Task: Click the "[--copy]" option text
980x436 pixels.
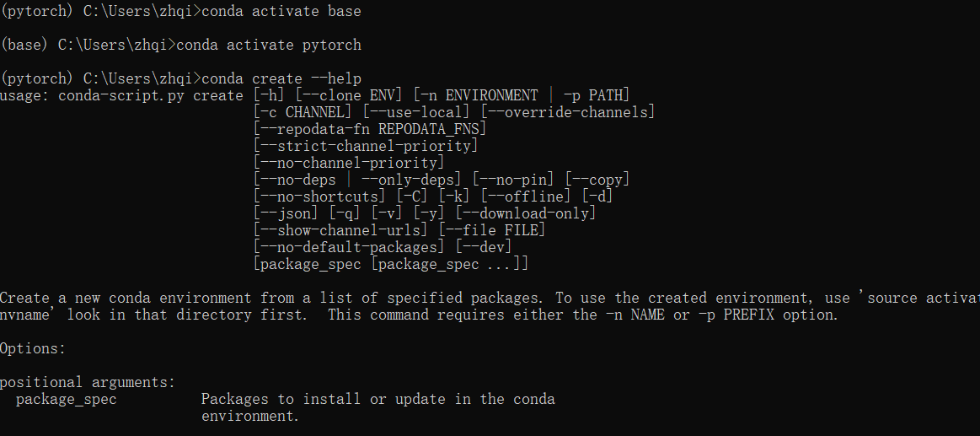Action: [x=597, y=180]
